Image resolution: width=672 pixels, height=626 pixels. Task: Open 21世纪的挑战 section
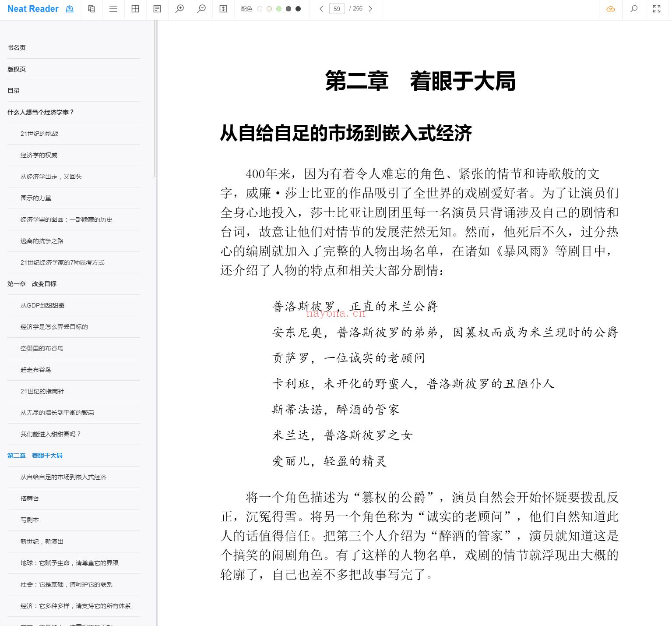point(39,134)
